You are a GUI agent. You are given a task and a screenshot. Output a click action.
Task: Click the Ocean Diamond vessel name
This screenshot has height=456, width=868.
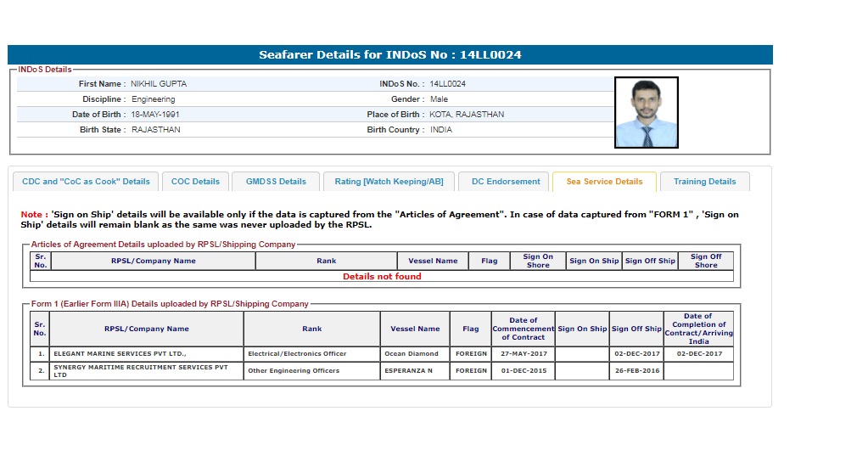(412, 353)
